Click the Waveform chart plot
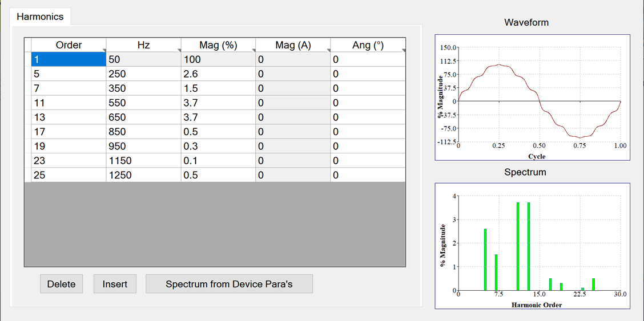The image size is (644, 321). [532, 97]
